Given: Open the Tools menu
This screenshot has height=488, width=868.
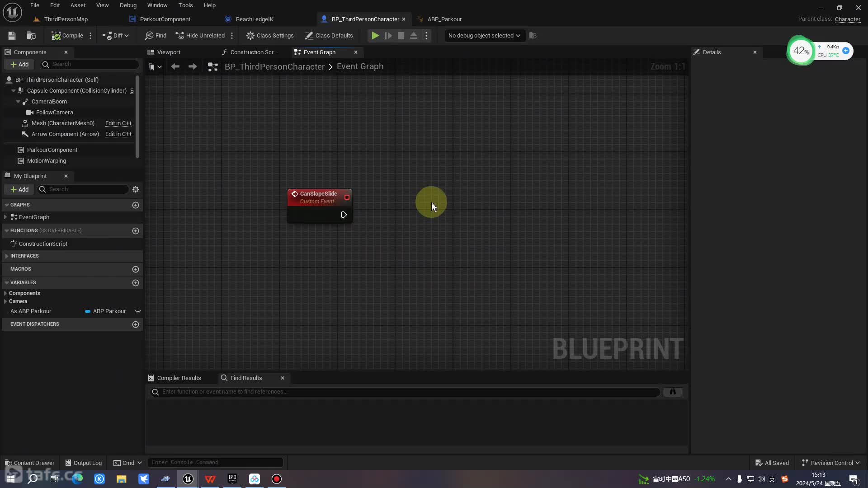Looking at the screenshot, I should pos(185,5).
